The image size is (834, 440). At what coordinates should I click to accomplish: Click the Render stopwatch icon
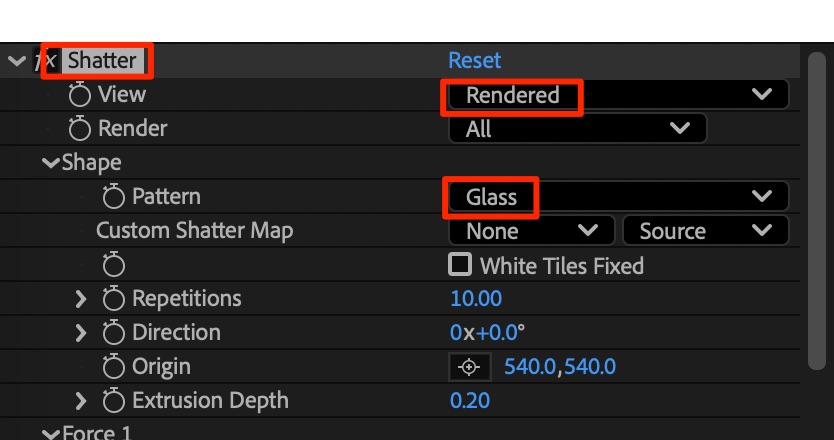80,129
